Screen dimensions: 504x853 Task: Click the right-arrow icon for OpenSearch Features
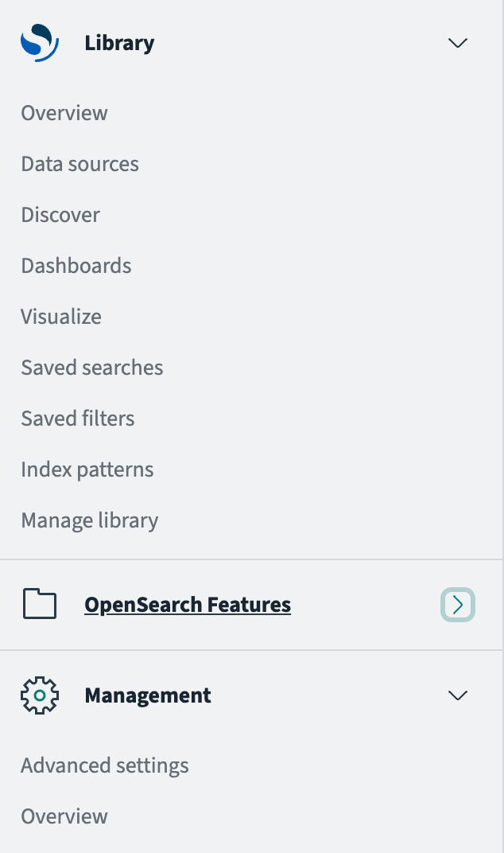(457, 604)
